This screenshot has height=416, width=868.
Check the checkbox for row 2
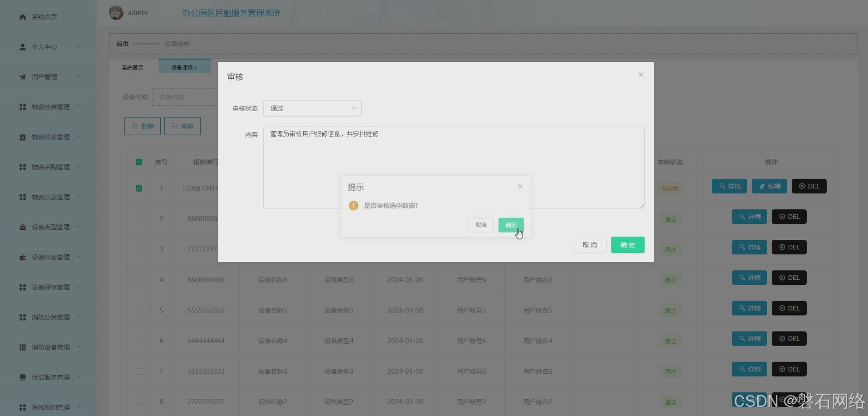(138, 219)
